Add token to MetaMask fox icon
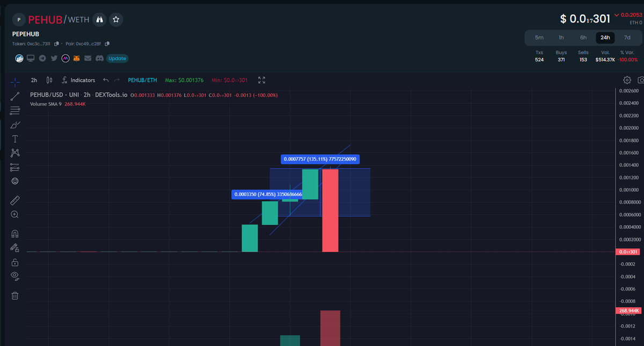 point(77,58)
